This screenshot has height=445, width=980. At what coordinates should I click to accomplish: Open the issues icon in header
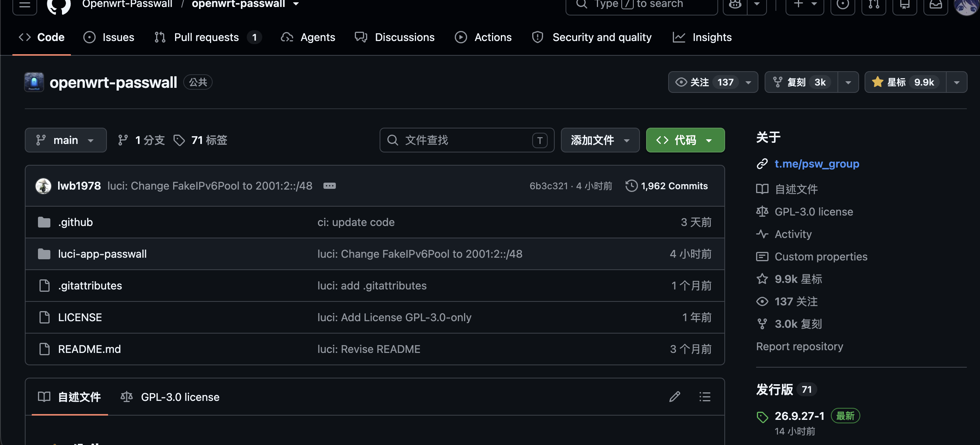coord(842,5)
